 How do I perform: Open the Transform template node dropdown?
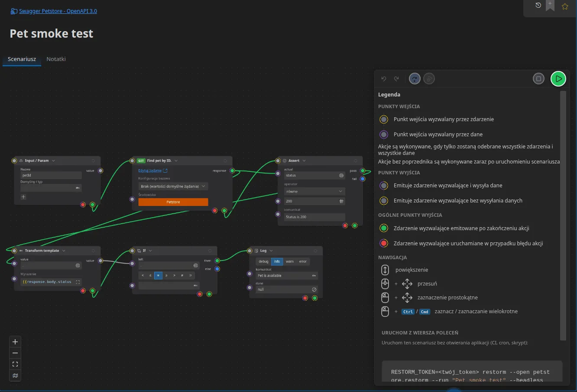click(x=64, y=251)
